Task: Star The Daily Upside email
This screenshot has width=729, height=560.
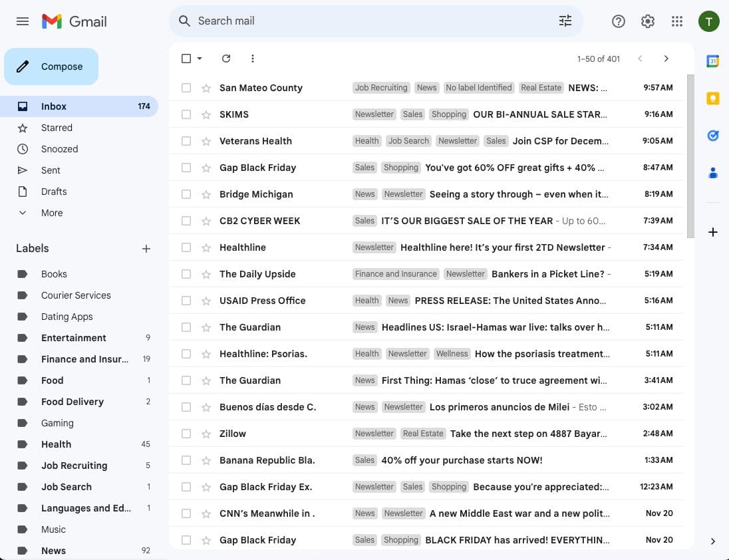Action: (x=206, y=274)
